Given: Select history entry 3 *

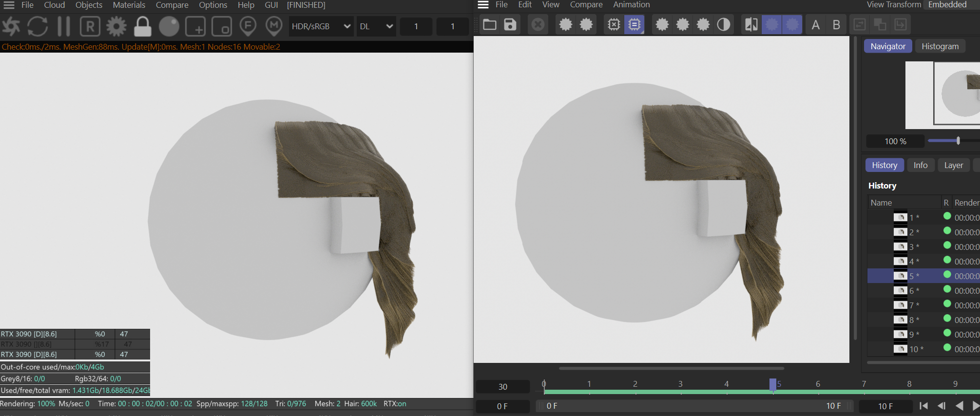Looking at the screenshot, I should click(923, 246).
